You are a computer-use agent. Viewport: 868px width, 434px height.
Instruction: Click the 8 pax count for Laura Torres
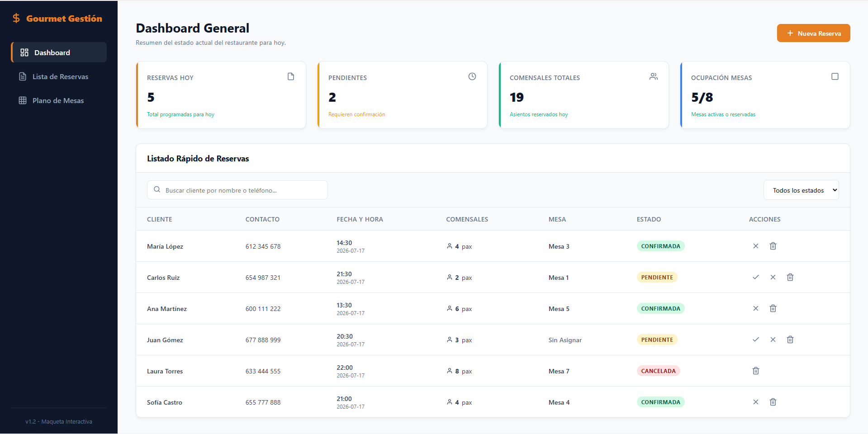coord(459,371)
